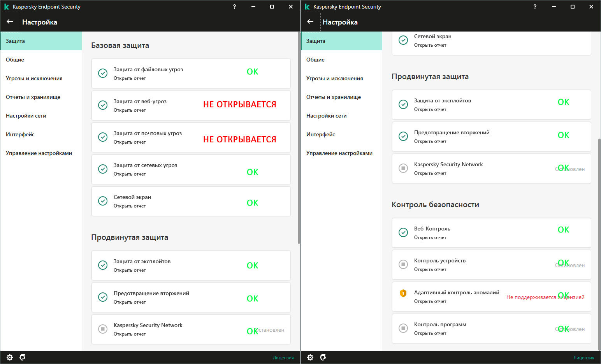Open report for Защита от файловых угроз
601x364 pixels.
pos(130,78)
